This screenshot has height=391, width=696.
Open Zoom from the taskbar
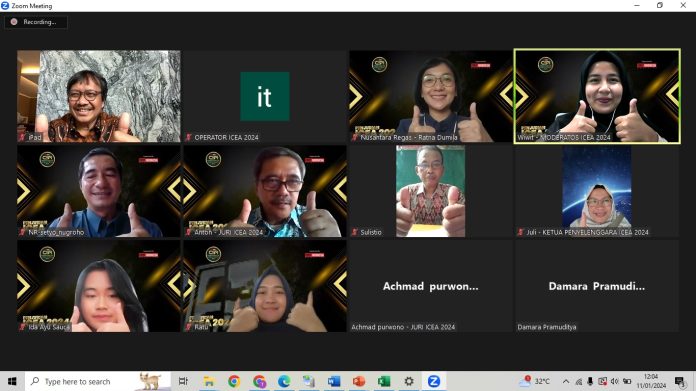(434, 381)
